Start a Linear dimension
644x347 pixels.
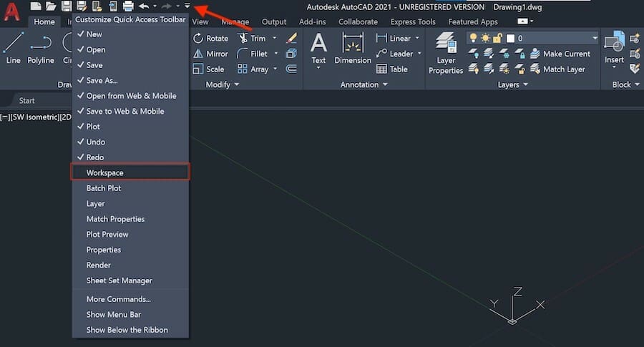click(394, 38)
